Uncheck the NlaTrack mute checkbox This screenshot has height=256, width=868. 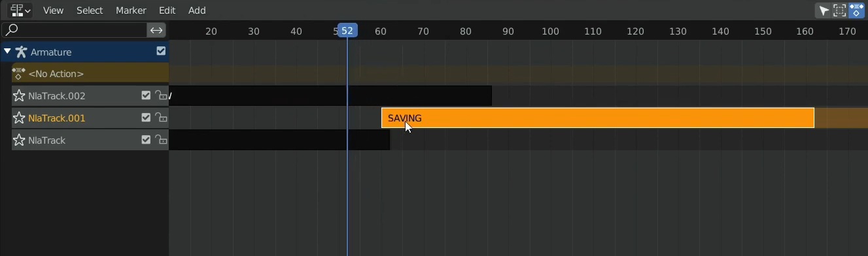coord(146,140)
